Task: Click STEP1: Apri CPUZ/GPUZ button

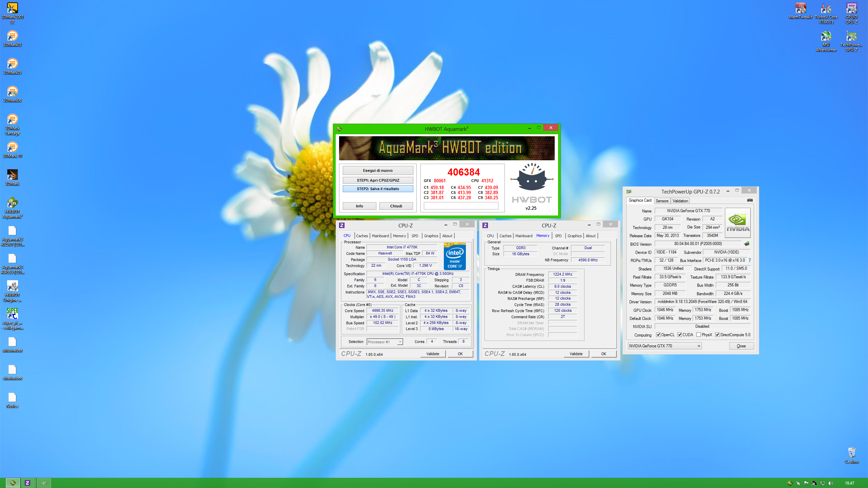Action: [378, 180]
